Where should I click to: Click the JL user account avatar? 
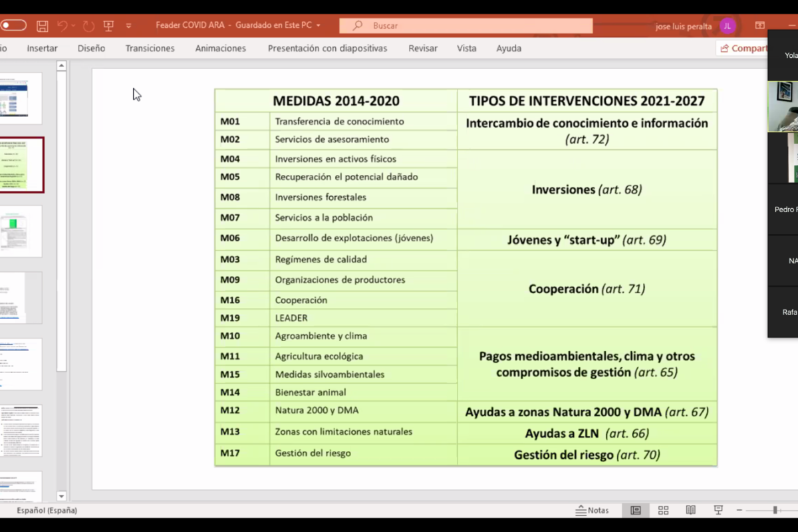click(x=728, y=26)
